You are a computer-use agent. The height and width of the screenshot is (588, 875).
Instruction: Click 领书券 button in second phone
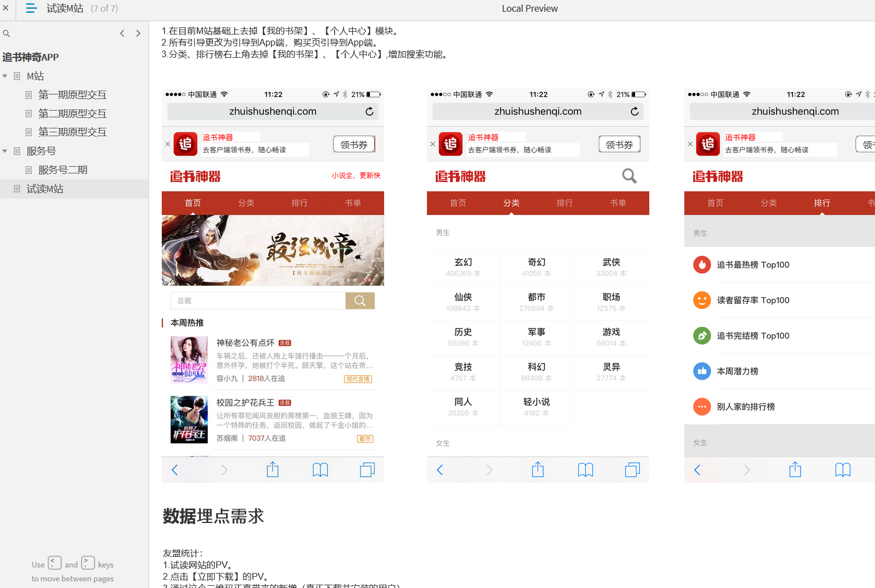click(x=619, y=144)
